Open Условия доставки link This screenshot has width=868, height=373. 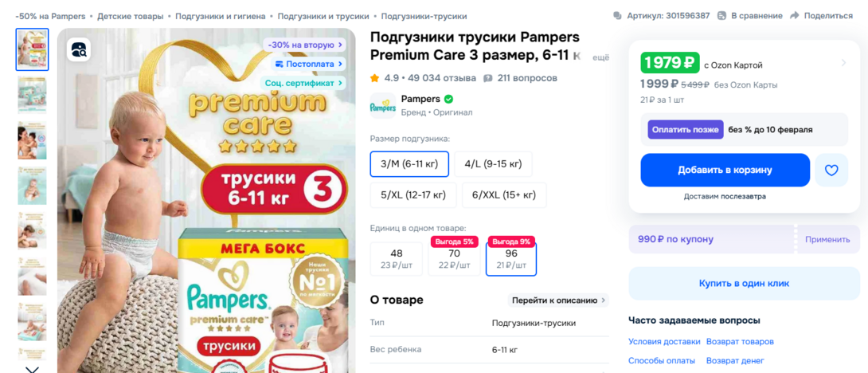664,341
